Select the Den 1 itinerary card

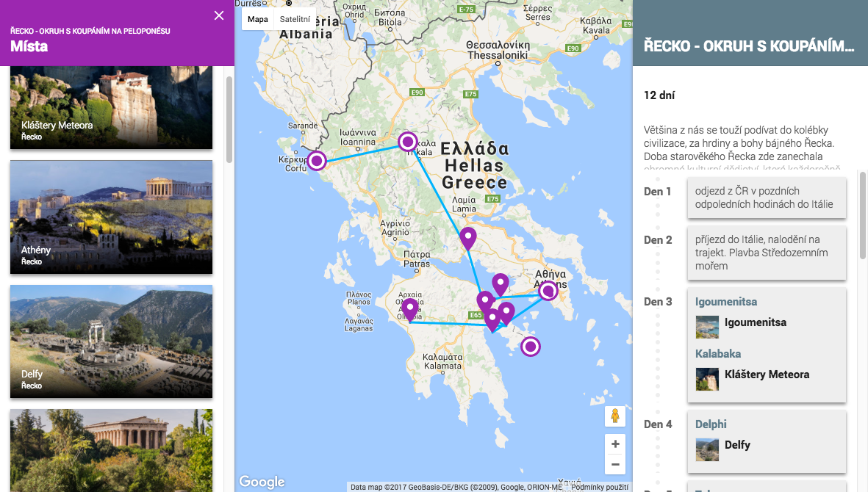(767, 198)
